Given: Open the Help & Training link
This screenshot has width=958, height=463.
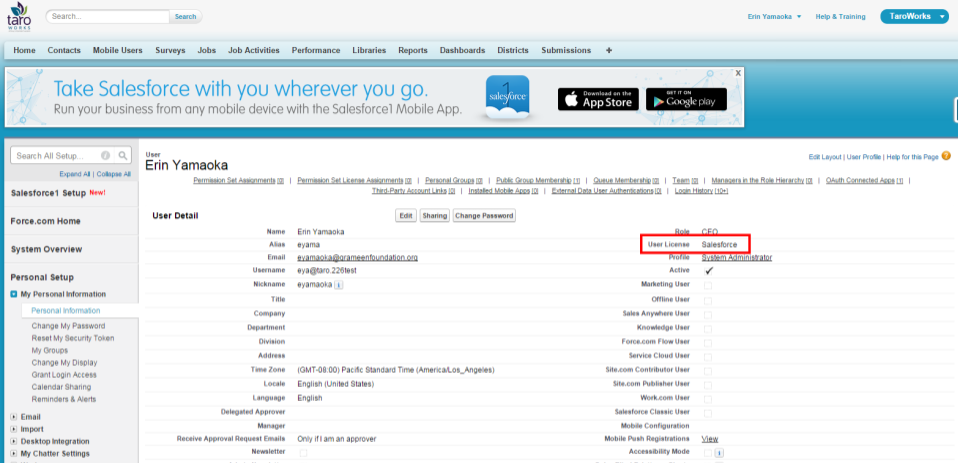Looking at the screenshot, I should coord(840,16).
